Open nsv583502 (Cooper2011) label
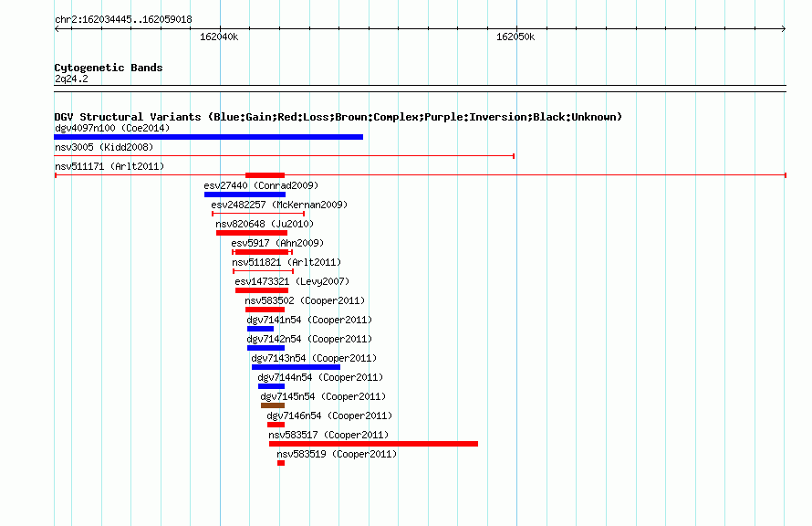The width and height of the screenshot is (812, 526). coord(305,300)
